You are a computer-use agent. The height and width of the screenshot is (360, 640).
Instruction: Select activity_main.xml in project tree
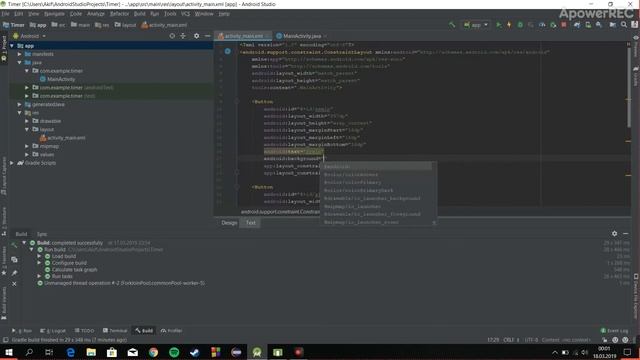tap(63, 138)
